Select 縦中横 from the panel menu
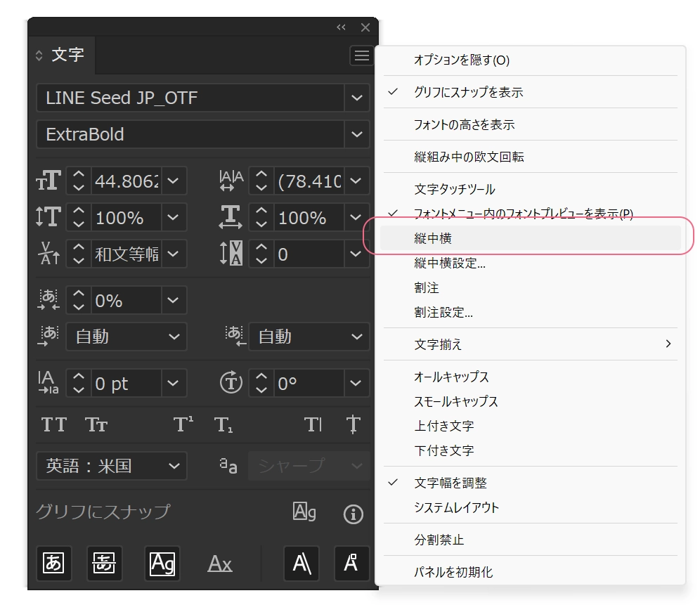Viewport: 700px width, 605px height. [x=433, y=239]
